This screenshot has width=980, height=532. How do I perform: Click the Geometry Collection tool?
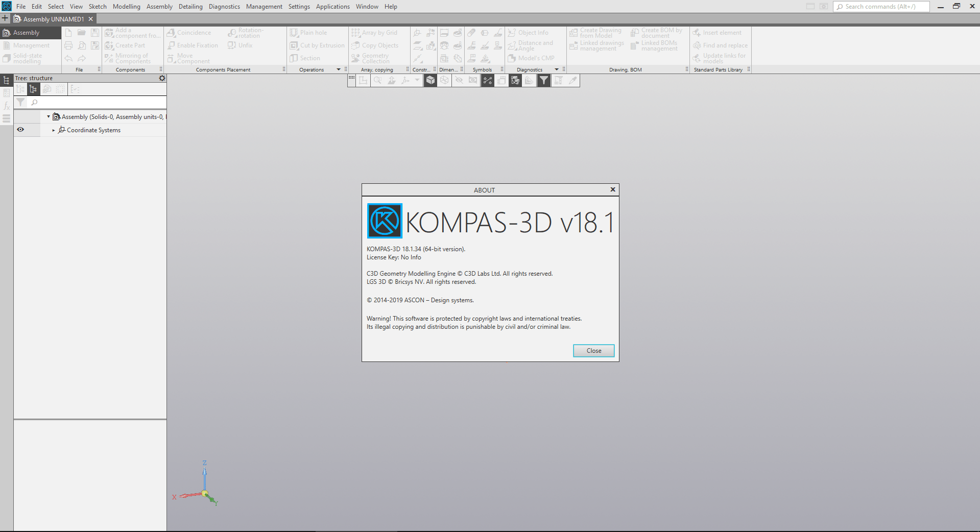370,58
